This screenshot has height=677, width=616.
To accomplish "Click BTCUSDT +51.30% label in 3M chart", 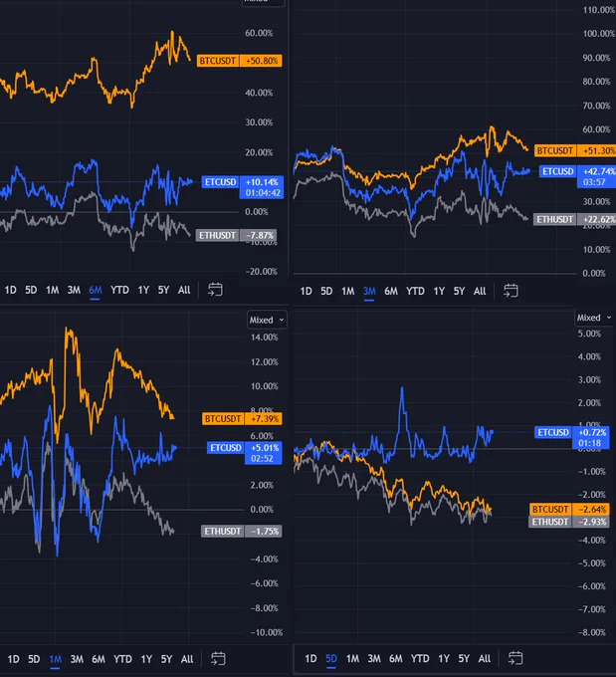I will (575, 150).
